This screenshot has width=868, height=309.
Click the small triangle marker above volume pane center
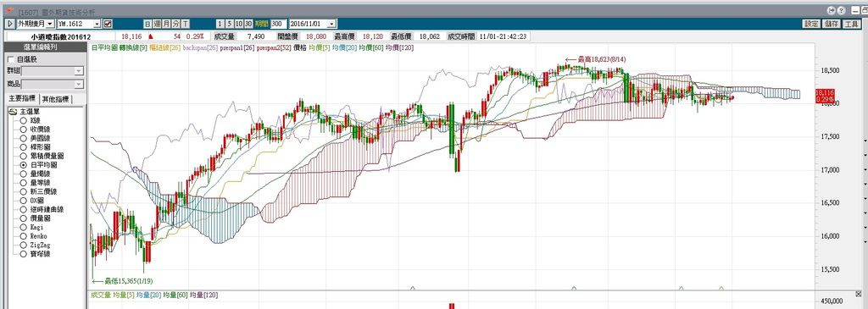[413, 288]
